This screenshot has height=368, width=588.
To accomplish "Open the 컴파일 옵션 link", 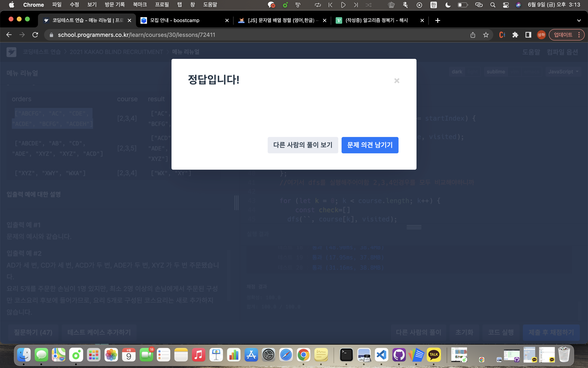I will tap(562, 52).
